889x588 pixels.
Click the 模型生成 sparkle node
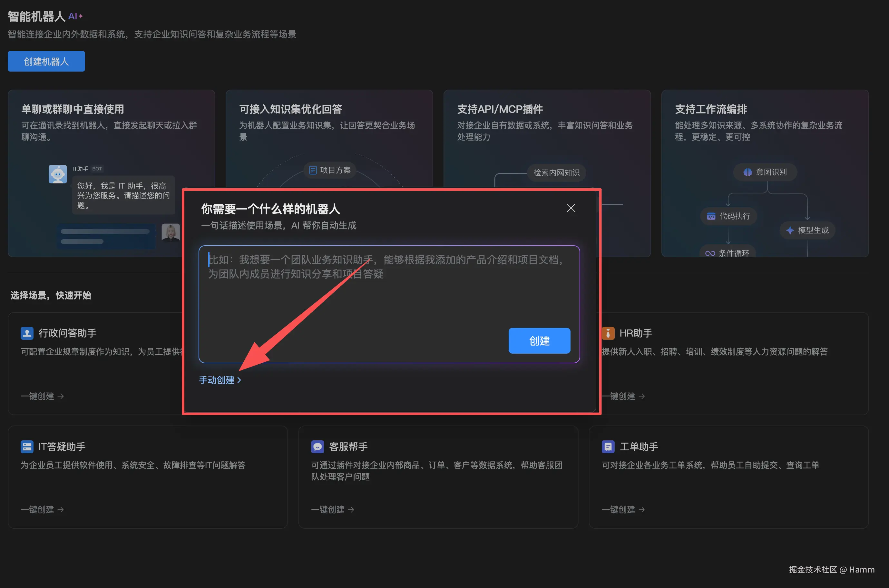click(x=807, y=230)
